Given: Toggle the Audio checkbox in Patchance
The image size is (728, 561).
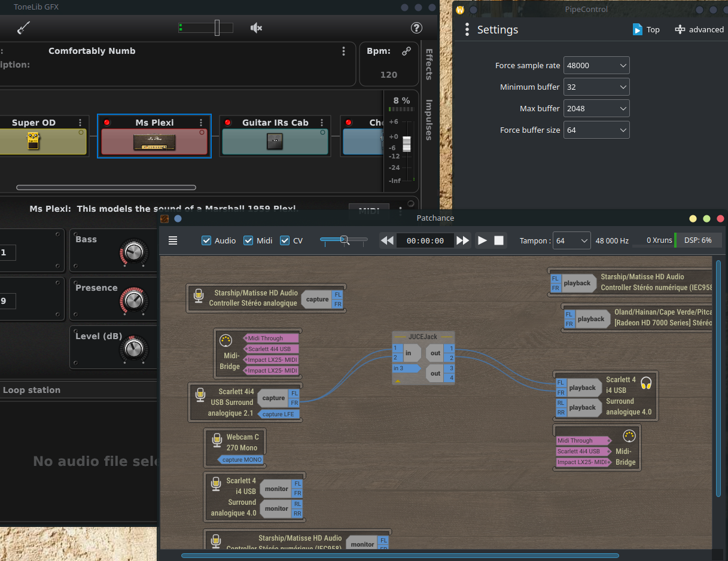Looking at the screenshot, I should (206, 240).
